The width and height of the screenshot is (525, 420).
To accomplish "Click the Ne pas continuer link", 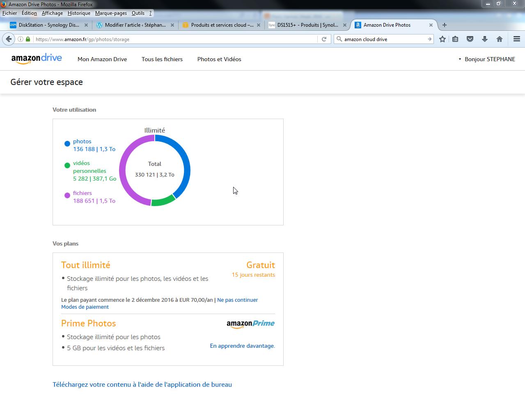I will pyautogui.click(x=237, y=300).
